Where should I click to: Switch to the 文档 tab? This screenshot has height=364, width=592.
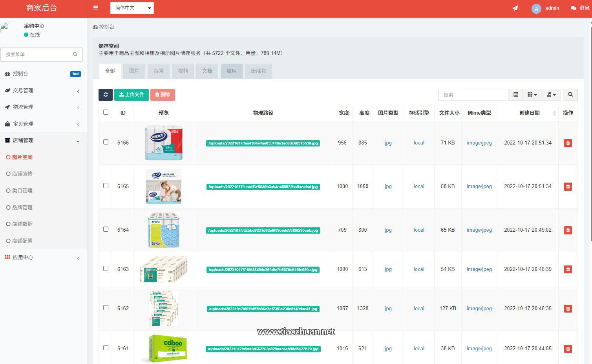[207, 71]
